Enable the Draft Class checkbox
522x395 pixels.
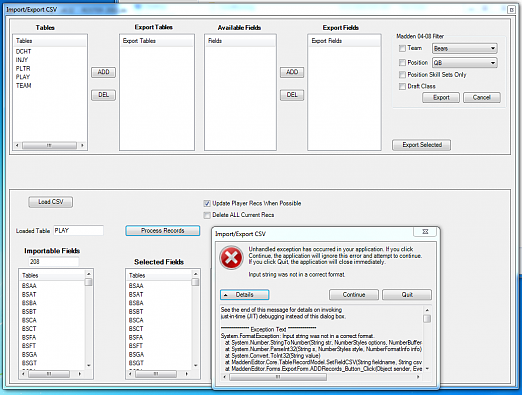(402, 86)
